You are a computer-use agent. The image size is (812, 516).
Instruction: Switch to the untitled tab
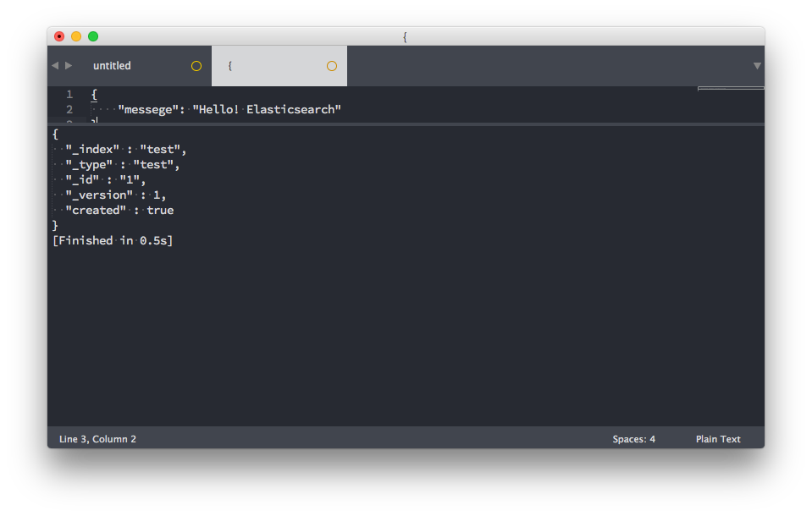point(113,65)
